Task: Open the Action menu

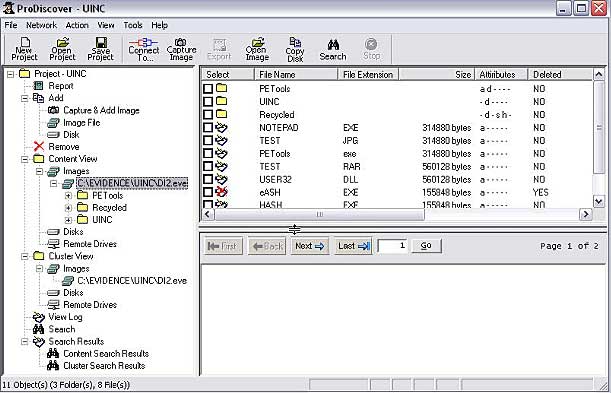Action: click(77, 25)
